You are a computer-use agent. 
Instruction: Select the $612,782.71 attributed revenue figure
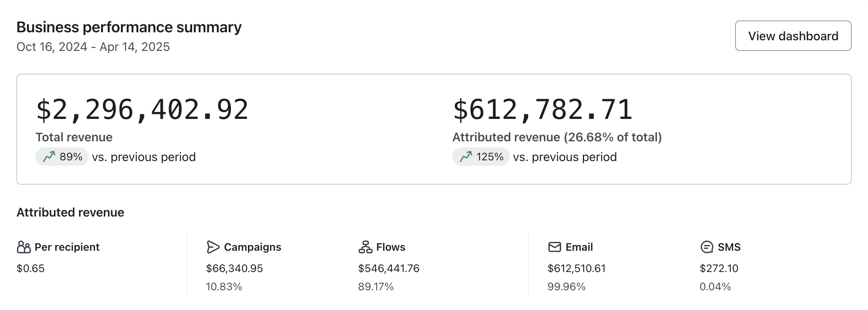coord(543,110)
